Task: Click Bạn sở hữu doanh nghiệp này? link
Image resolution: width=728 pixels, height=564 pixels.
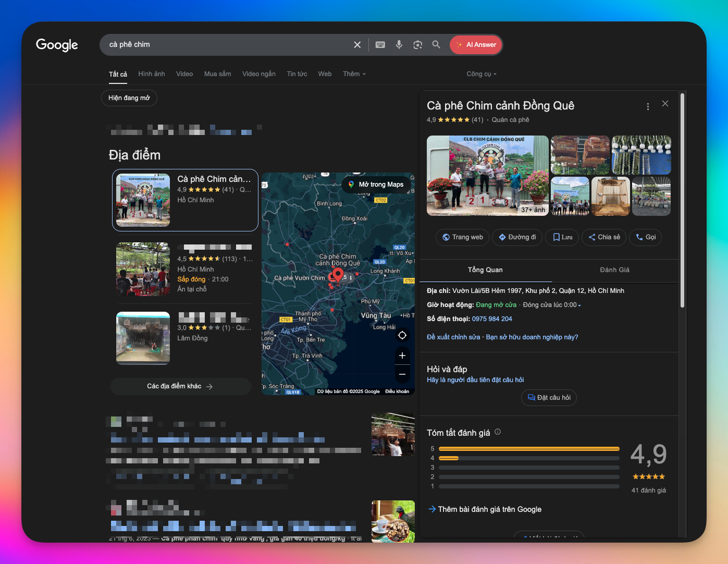Action: point(532,337)
